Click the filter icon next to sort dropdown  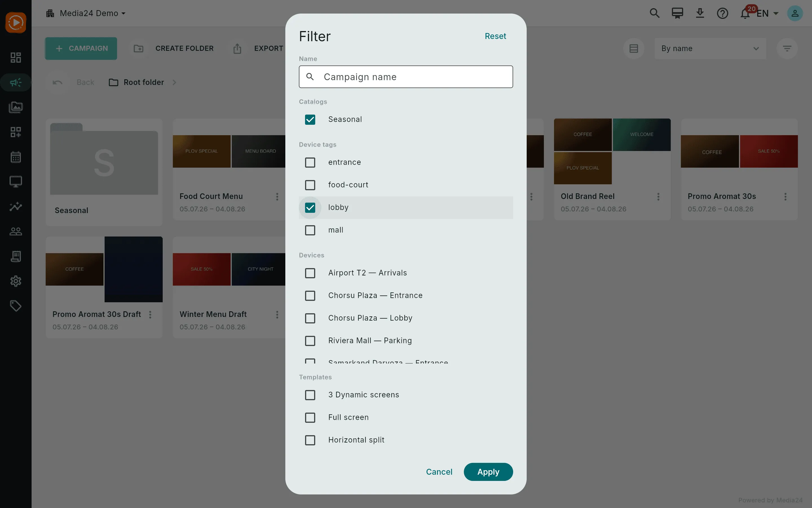click(787, 48)
